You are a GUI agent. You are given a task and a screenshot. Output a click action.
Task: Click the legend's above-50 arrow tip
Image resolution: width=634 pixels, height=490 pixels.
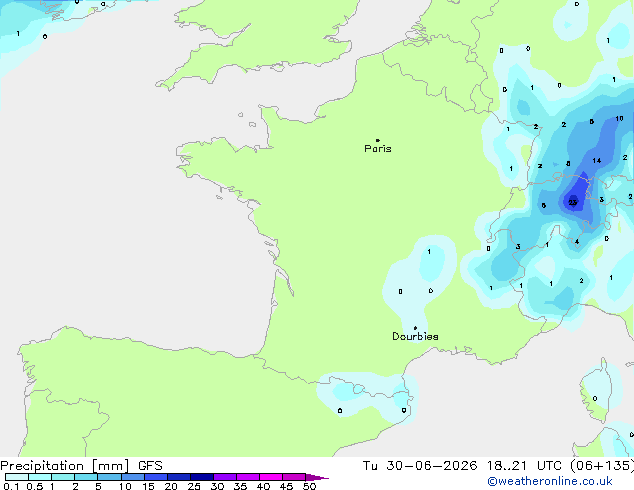[317, 477]
